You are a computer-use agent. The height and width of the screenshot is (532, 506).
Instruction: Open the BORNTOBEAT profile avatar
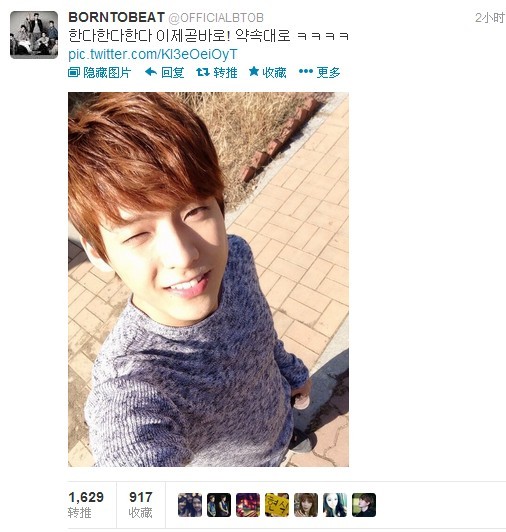tap(34, 35)
